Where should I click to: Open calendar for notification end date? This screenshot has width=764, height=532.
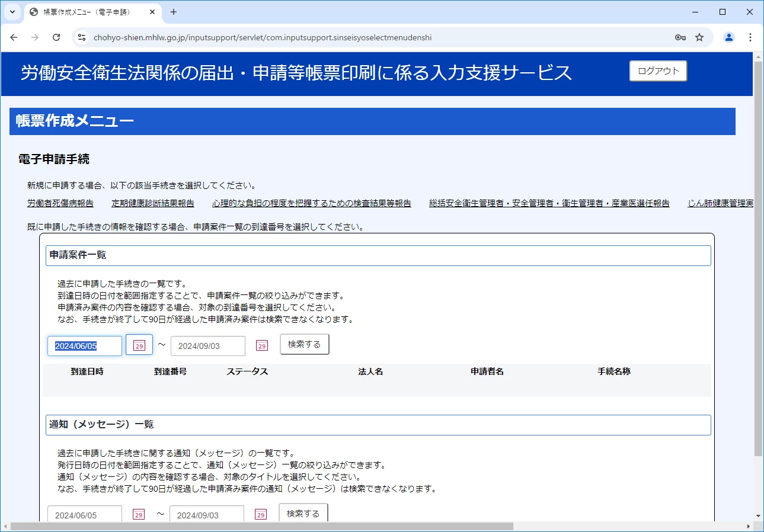pyautogui.click(x=261, y=515)
